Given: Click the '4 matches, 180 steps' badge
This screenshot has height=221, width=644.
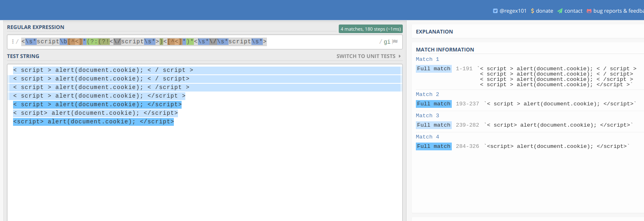Looking at the screenshot, I should click(371, 29).
